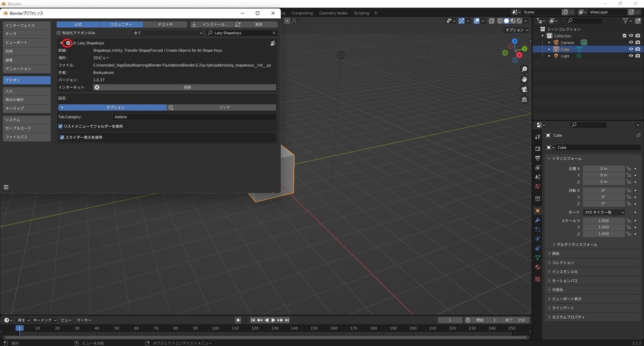The image size is (644, 346).
Task: Click scale X '1.000' field
Action: click(604, 221)
